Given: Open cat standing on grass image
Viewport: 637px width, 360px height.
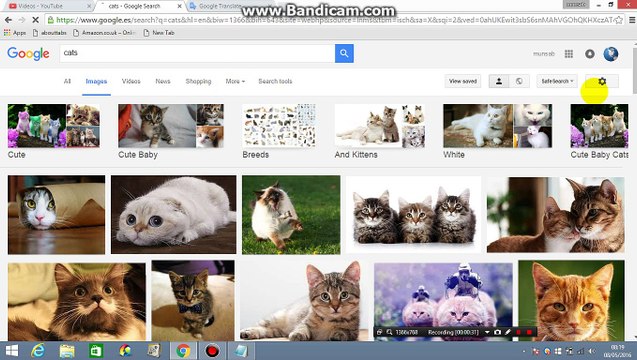Looking at the screenshot, I should [x=291, y=215].
